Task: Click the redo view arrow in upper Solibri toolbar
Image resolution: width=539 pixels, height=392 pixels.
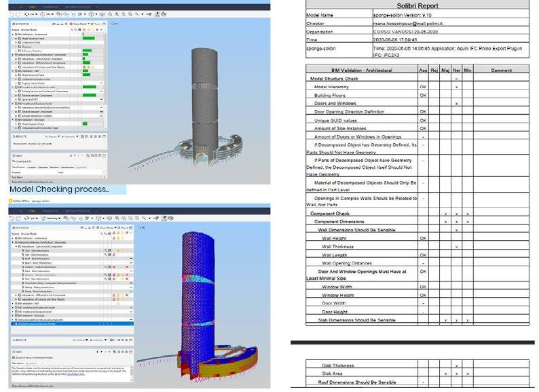Action: [x=18, y=14]
